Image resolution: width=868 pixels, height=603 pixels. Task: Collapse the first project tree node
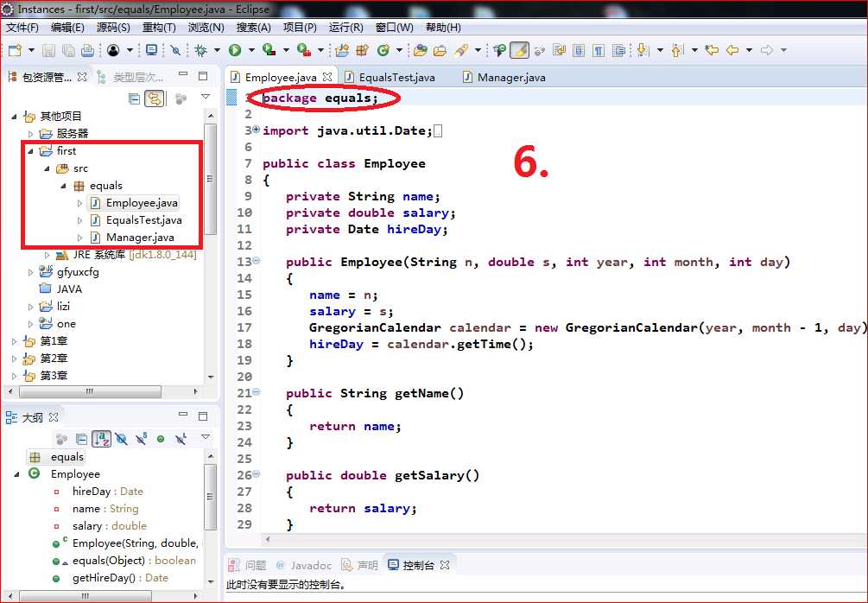(31, 151)
